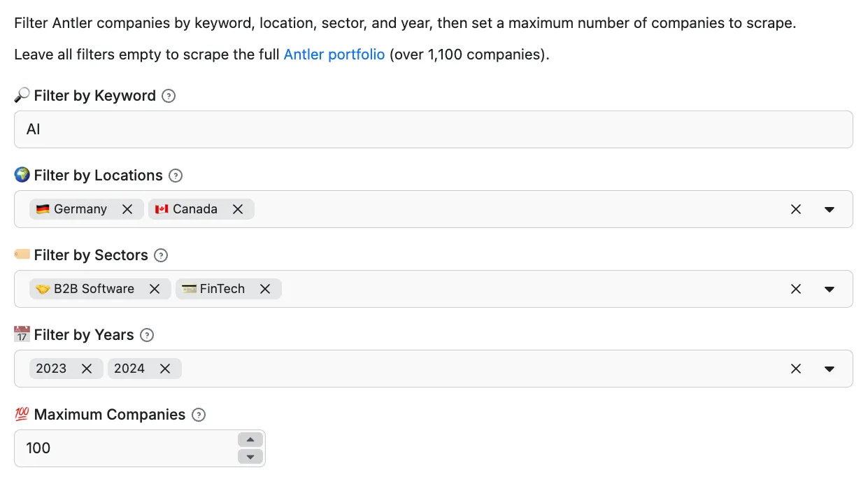Remove the FinTech sector chip
The width and height of the screenshot is (868, 484).
265,288
